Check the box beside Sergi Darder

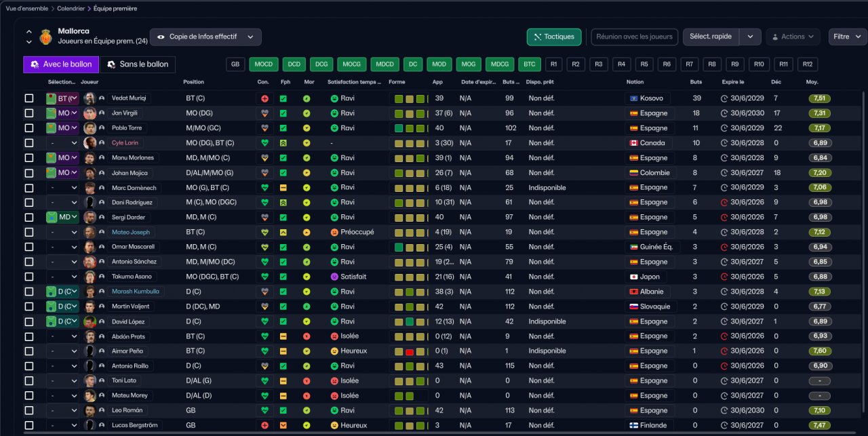pyautogui.click(x=29, y=218)
